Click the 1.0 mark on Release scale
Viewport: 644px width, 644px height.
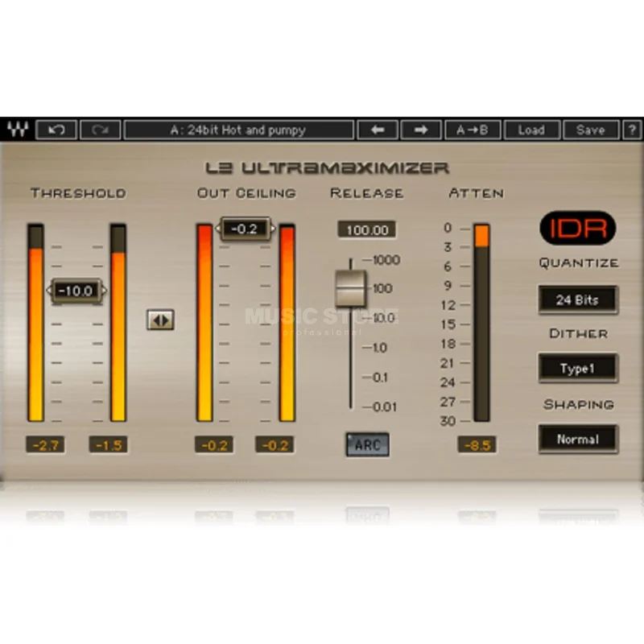380,348
